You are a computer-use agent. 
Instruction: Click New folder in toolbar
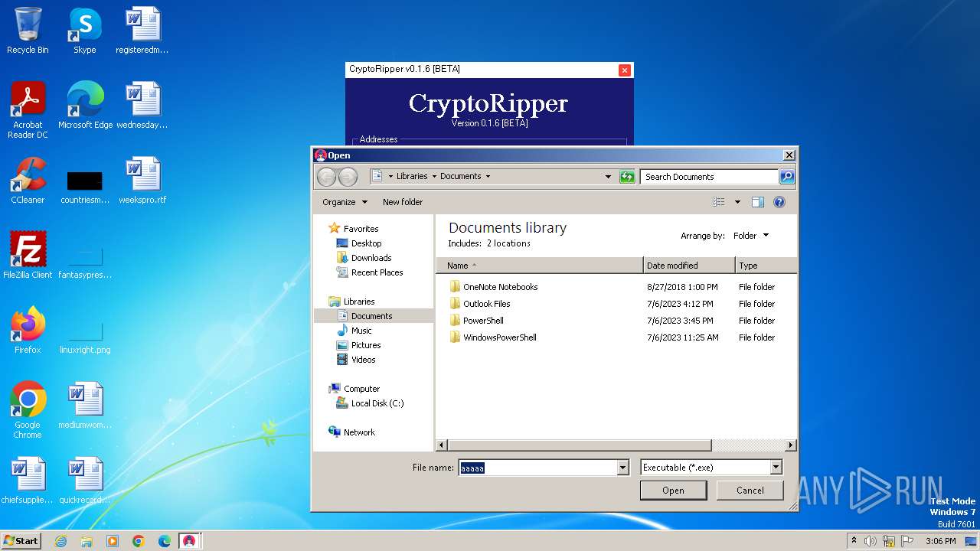403,202
